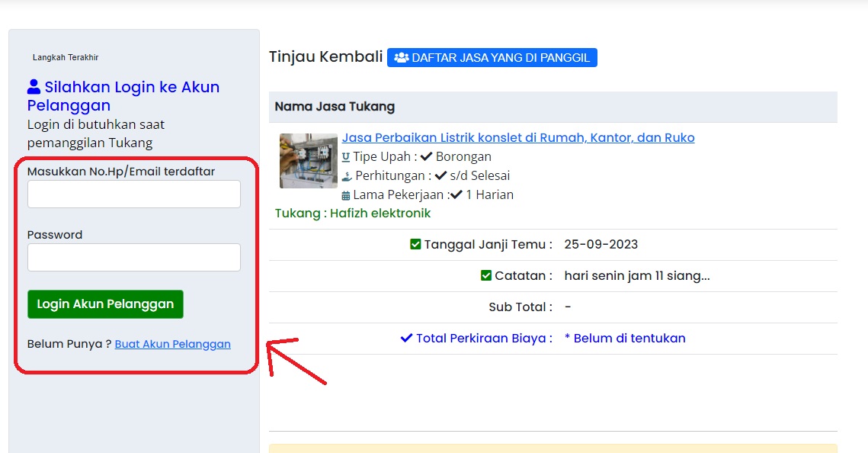Click the user icon beside Silahkan Login heading

(34, 87)
